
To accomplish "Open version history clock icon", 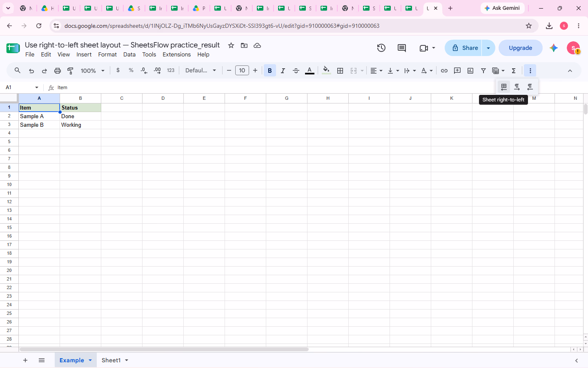I will pyautogui.click(x=381, y=48).
